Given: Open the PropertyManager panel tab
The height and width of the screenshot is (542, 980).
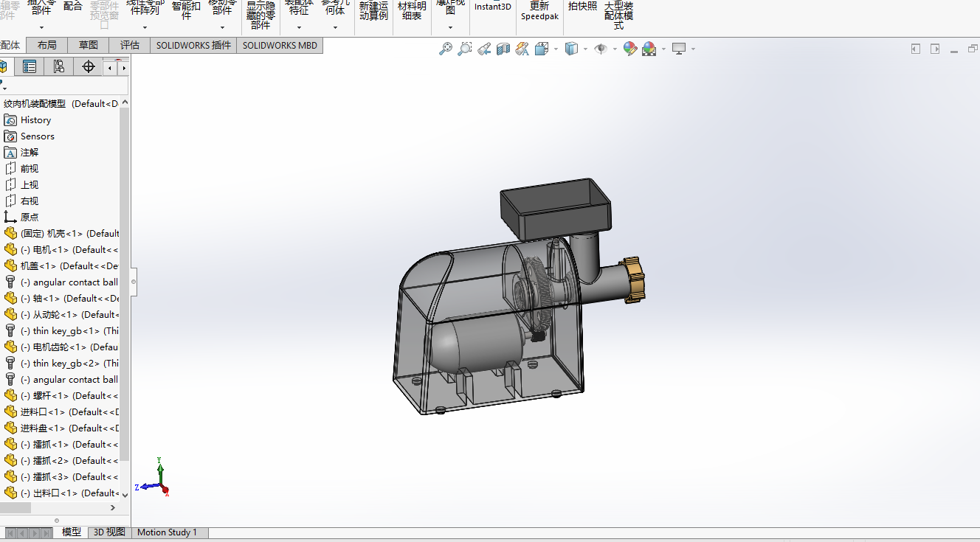Looking at the screenshot, I should point(30,67).
